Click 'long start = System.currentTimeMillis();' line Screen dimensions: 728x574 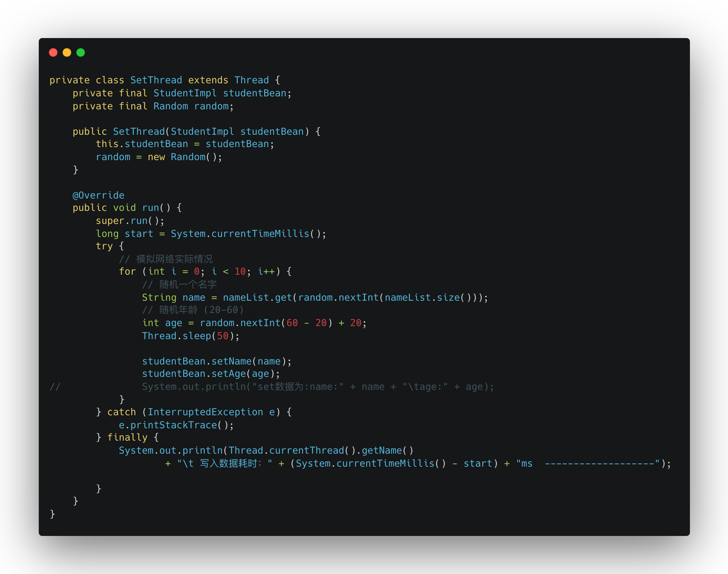pyautogui.click(x=211, y=234)
